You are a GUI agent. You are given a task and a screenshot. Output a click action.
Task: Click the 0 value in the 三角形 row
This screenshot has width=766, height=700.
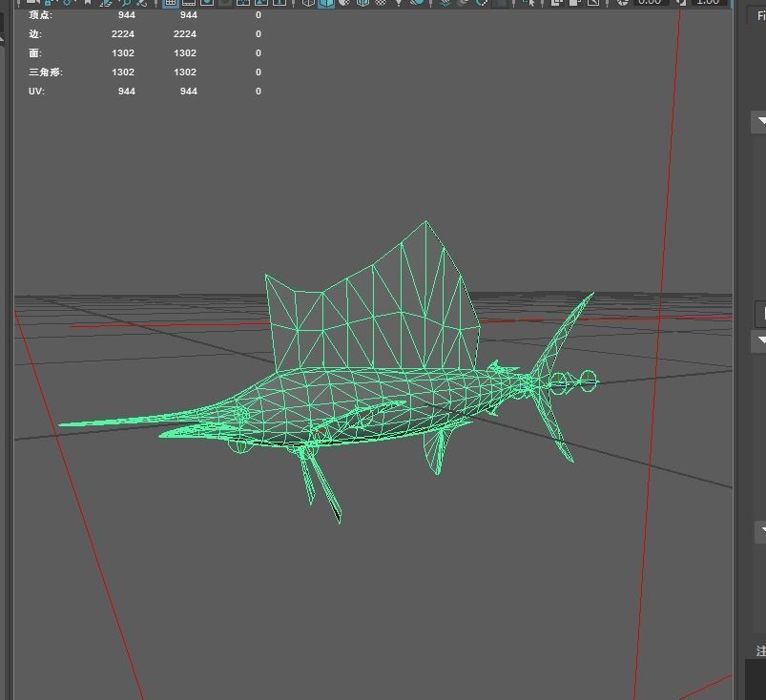coord(259,72)
